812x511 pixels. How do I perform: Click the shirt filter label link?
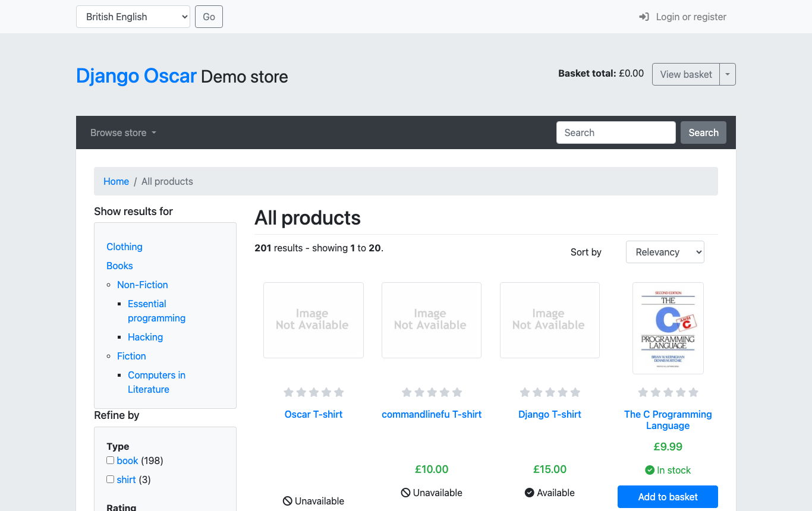[126, 480]
